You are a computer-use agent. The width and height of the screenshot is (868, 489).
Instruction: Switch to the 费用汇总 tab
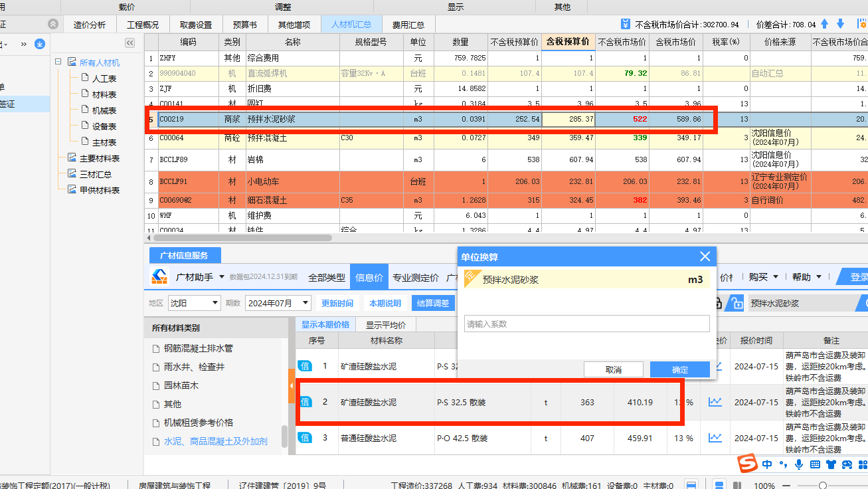[x=408, y=25]
